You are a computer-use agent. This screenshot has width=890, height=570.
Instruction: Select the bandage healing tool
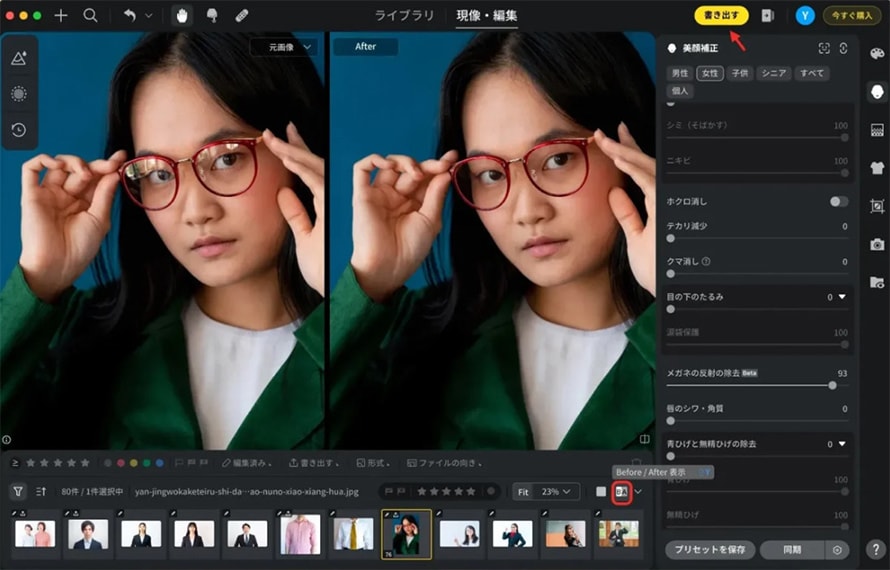pyautogui.click(x=242, y=16)
